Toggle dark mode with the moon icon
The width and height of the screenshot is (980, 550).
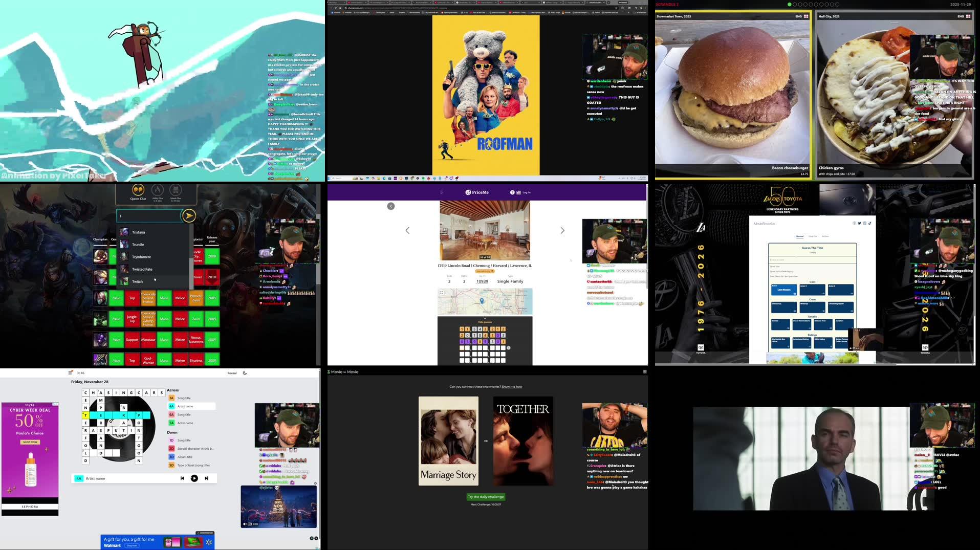pos(245,373)
